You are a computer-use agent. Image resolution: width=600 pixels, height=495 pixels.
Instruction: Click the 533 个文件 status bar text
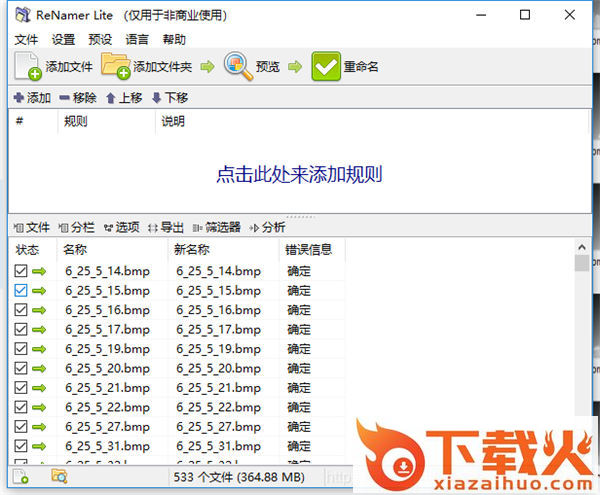239,477
